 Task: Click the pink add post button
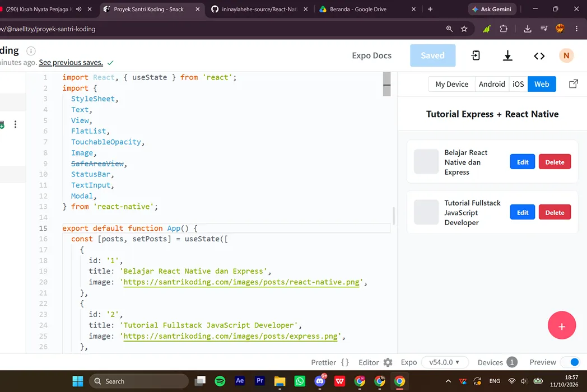(x=562, y=325)
